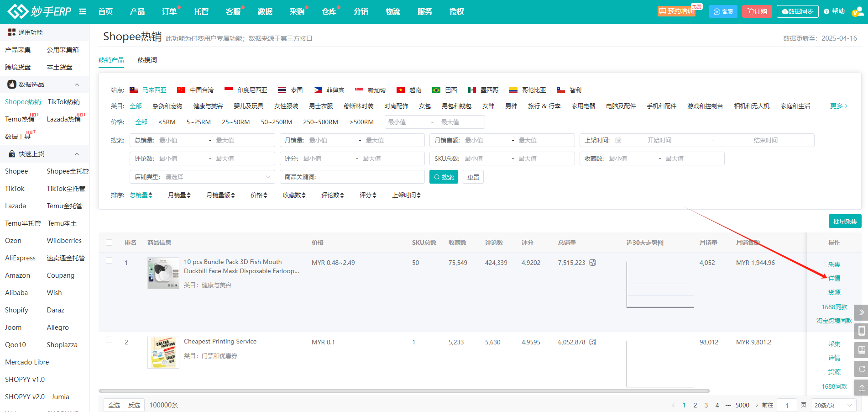This screenshot has height=412, width=868.
Task: Click the 商品关键词 input field
Action: pyautogui.click(x=352, y=177)
